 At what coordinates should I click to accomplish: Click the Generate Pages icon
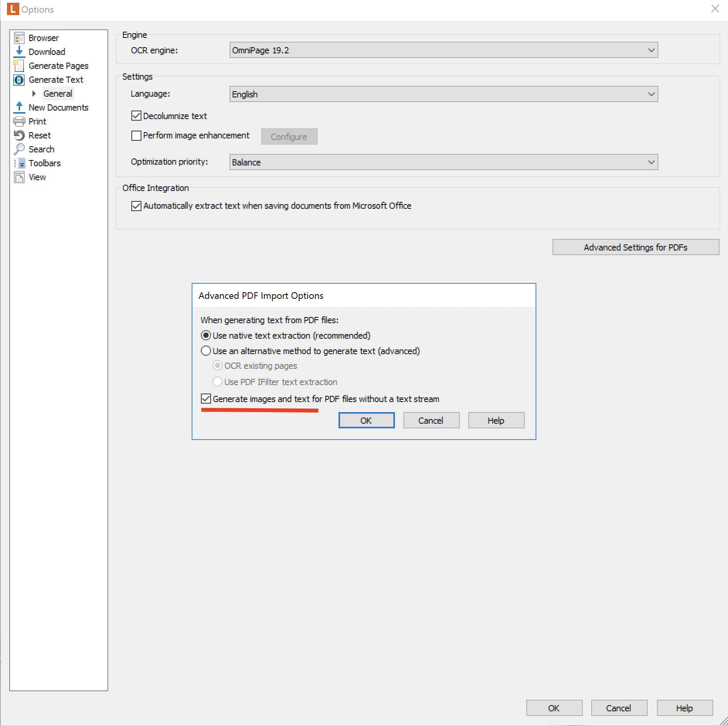pyautogui.click(x=19, y=66)
